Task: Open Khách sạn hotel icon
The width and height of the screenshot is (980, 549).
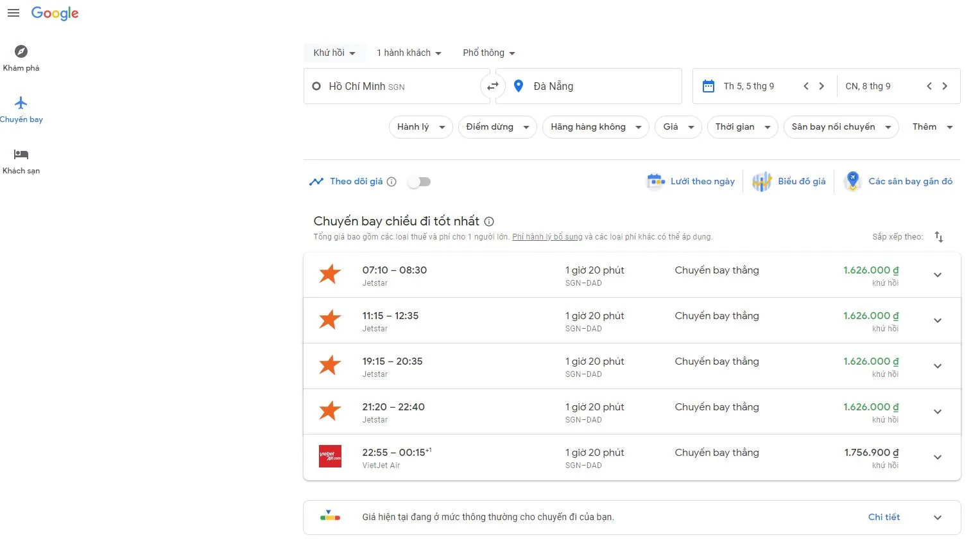Action: pyautogui.click(x=21, y=154)
